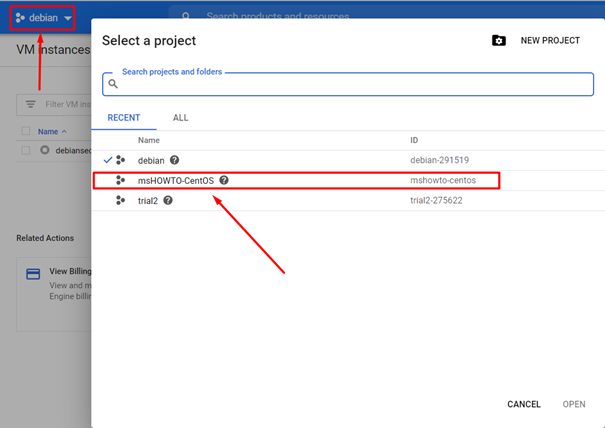Open help icon next to msHOWTO-CentOS
This screenshot has width=605, height=428.
point(224,180)
